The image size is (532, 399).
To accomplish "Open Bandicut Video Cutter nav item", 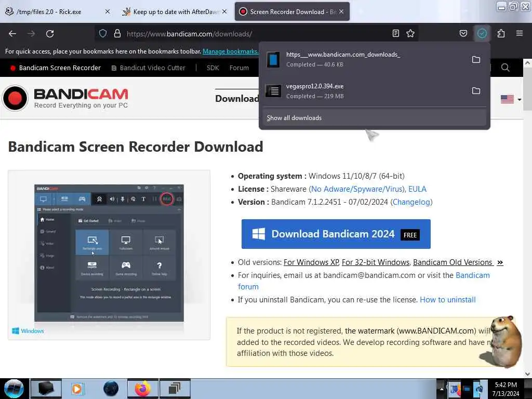I will (149, 68).
